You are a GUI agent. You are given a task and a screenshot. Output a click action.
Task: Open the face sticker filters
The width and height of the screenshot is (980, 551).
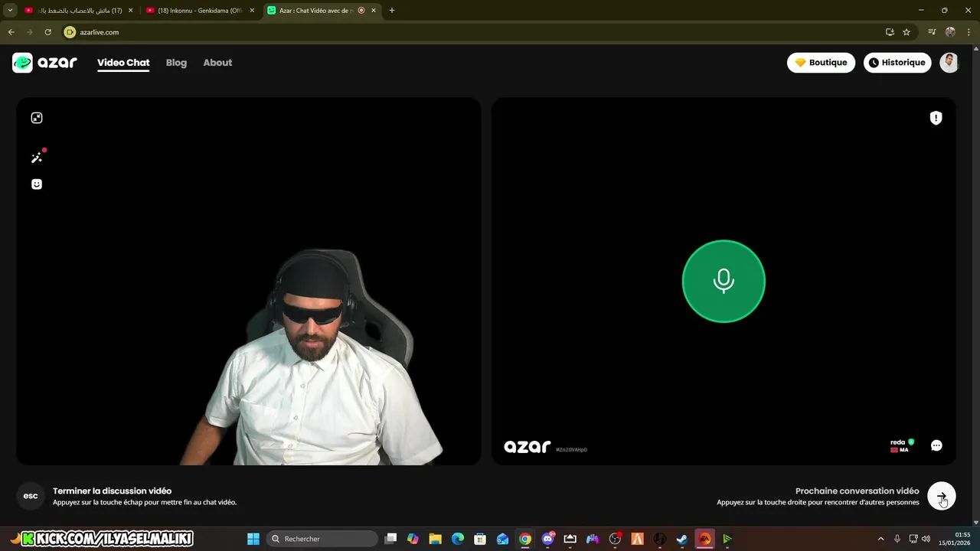pos(37,184)
